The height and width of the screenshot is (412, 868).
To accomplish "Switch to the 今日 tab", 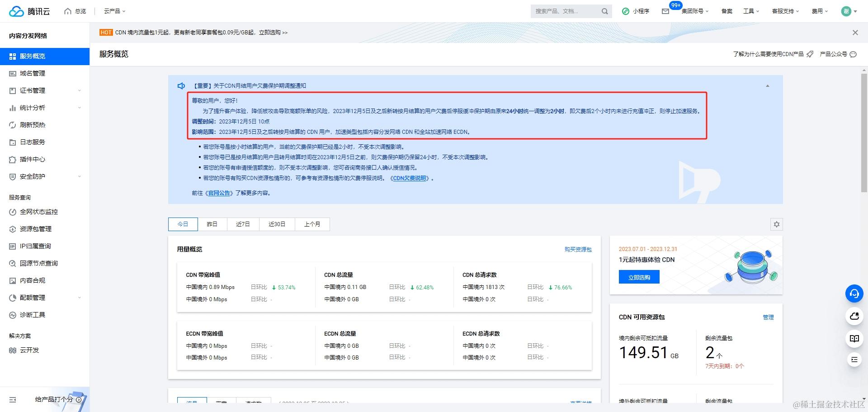I will coord(183,224).
